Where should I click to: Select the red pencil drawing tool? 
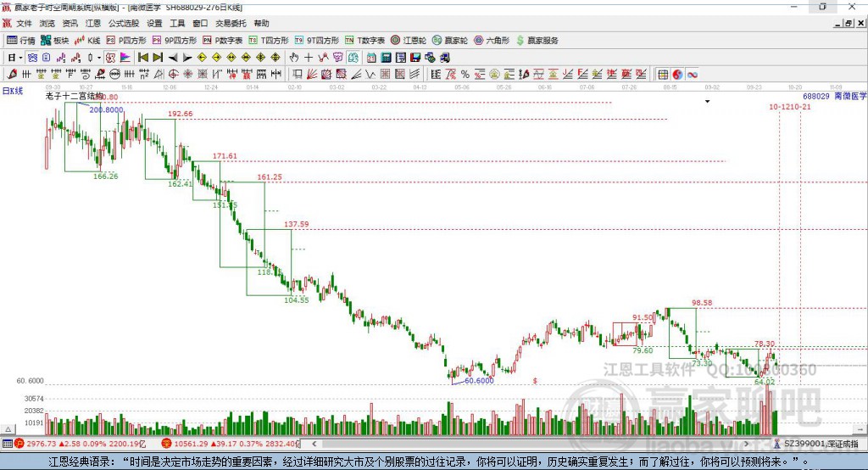pyautogui.click(x=12, y=75)
